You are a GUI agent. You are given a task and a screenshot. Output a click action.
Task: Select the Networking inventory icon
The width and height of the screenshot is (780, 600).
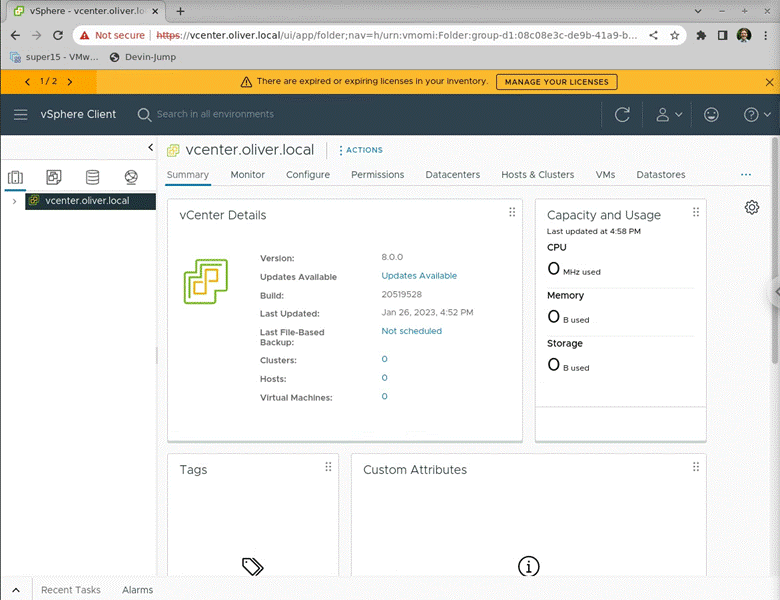(x=131, y=177)
